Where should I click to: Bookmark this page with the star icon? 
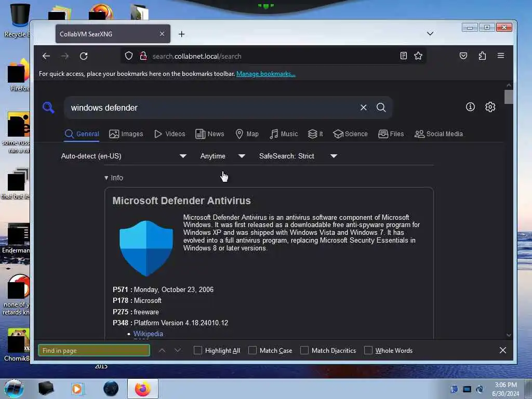click(x=418, y=56)
